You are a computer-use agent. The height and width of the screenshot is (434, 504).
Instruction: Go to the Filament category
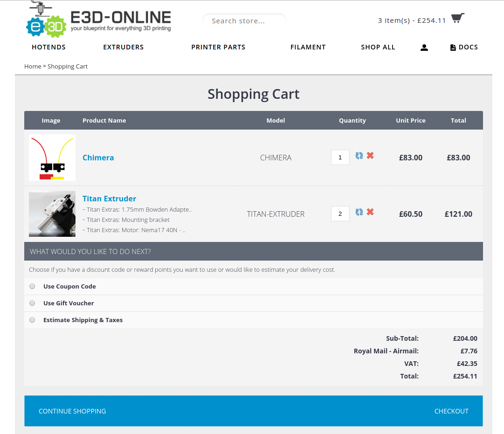click(308, 47)
